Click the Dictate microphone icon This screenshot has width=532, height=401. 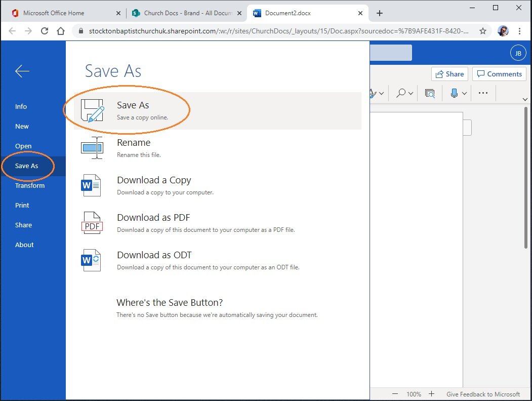point(454,93)
